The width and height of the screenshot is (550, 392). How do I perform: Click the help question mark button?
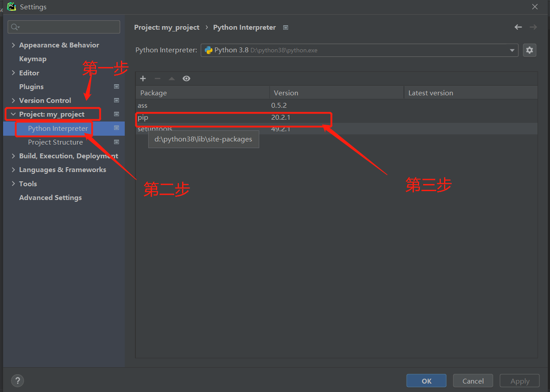click(x=17, y=380)
